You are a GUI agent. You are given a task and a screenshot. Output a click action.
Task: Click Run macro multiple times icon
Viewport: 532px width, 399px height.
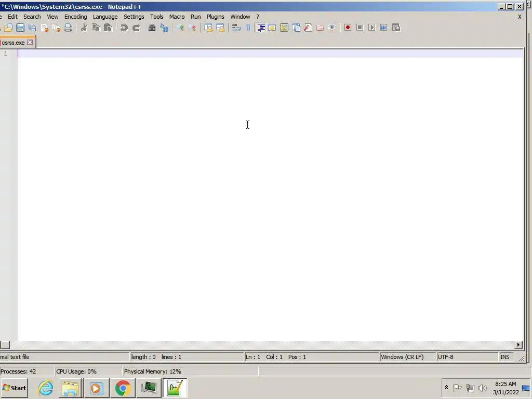384,28
